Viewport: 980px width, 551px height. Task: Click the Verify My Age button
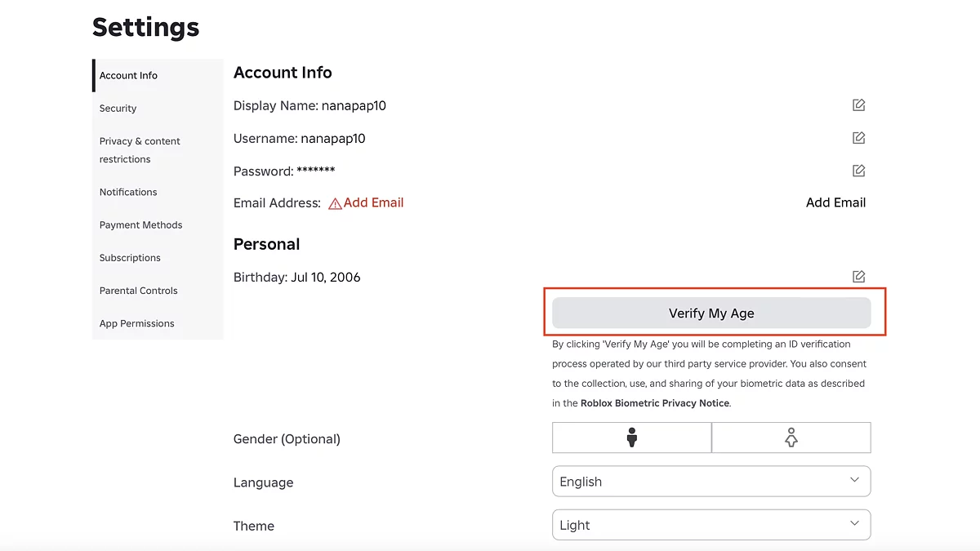[x=711, y=313]
